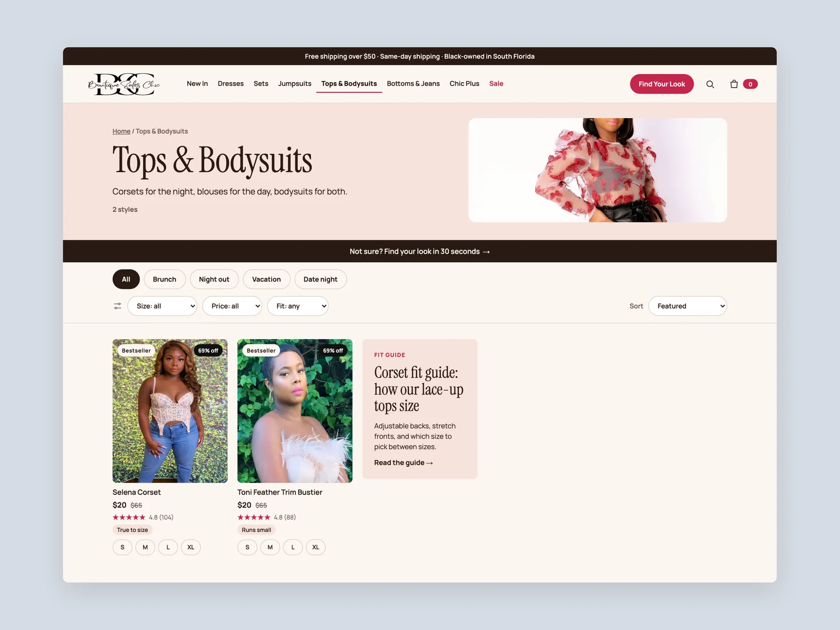The height and width of the screenshot is (630, 840).
Task: Click the butterfly blouse hero image
Action: tap(598, 170)
